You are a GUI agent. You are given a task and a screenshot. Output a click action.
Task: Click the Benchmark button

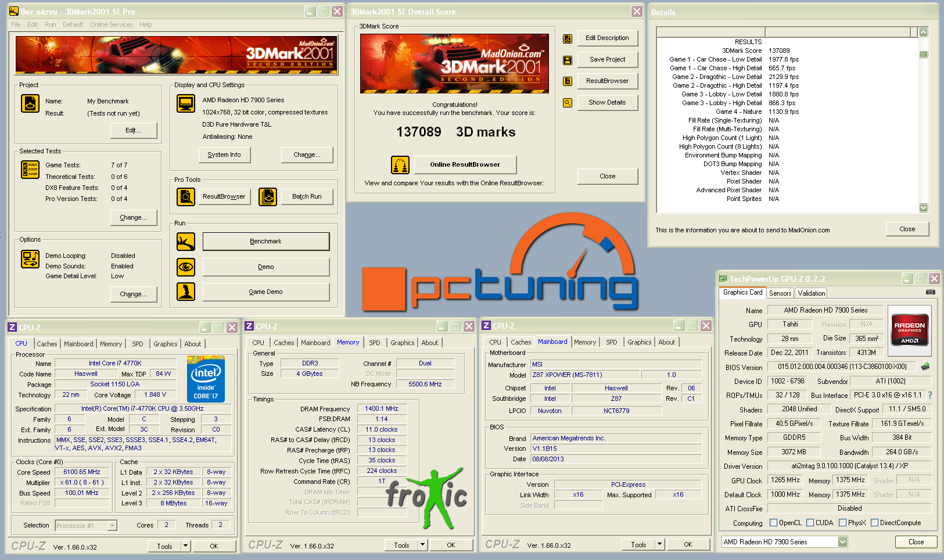point(265,242)
